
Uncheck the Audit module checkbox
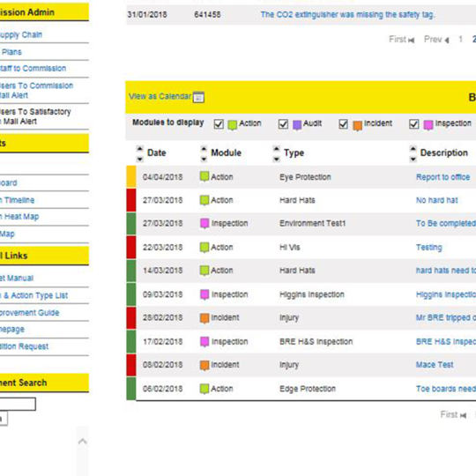[283, 124]
